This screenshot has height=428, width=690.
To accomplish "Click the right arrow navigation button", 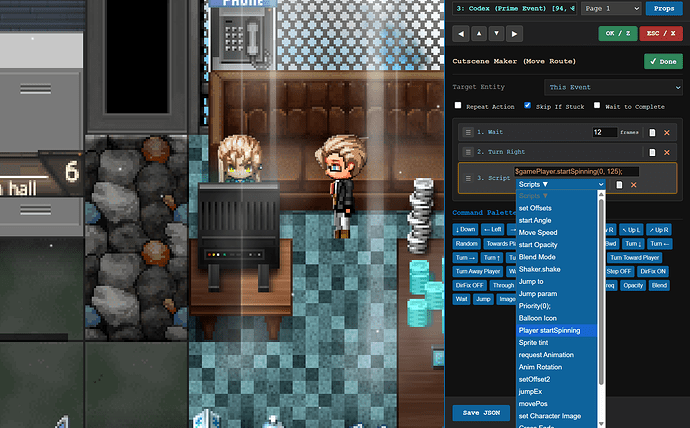I will tap(514, 34).
